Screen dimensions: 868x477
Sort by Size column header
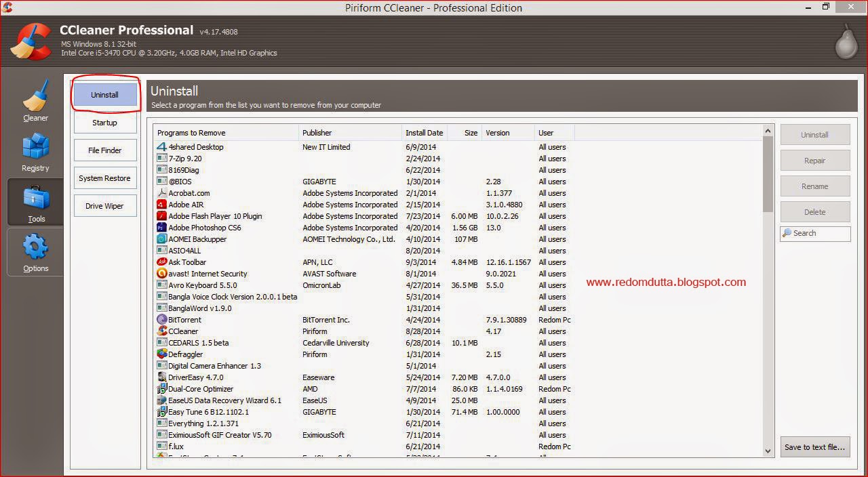coord(465,133)
